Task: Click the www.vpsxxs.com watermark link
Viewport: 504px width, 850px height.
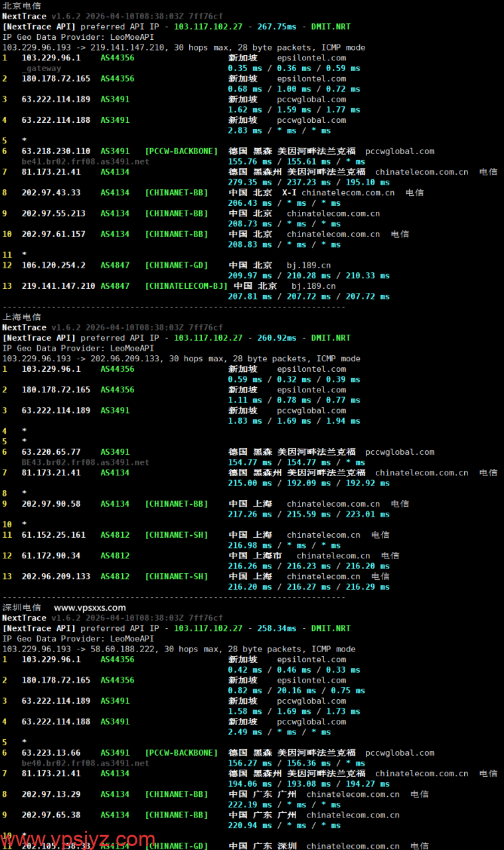Action: [x=90, y=608]
